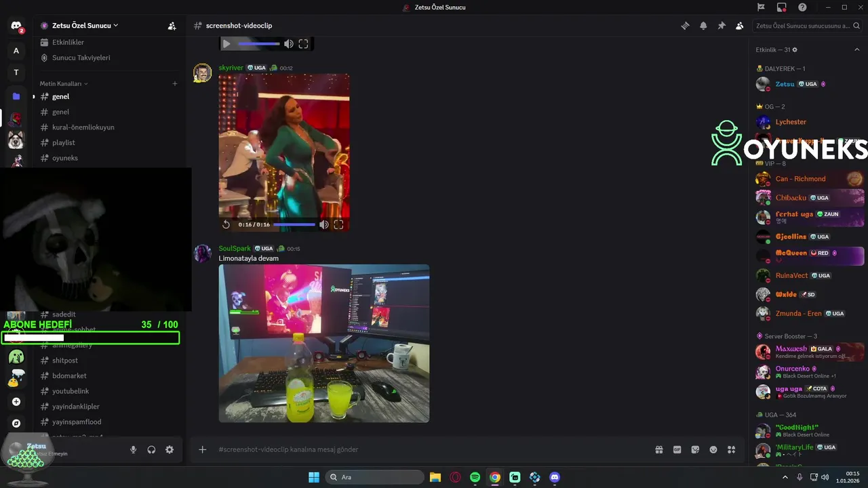
Task: Collapse the Etkinlik section chevron
Action: pos(857,49)
